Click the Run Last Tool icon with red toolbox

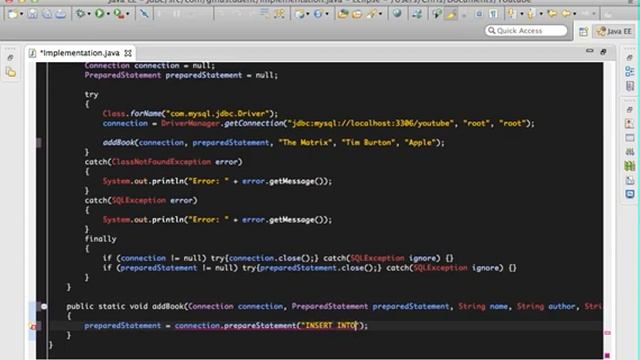119,14
